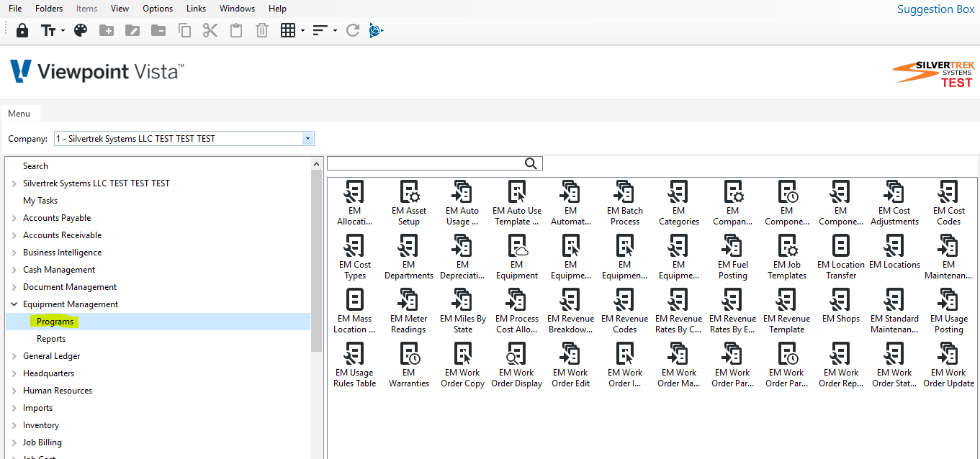
Task: Expand the Cash Management tree node
Action: click(14, 270)
